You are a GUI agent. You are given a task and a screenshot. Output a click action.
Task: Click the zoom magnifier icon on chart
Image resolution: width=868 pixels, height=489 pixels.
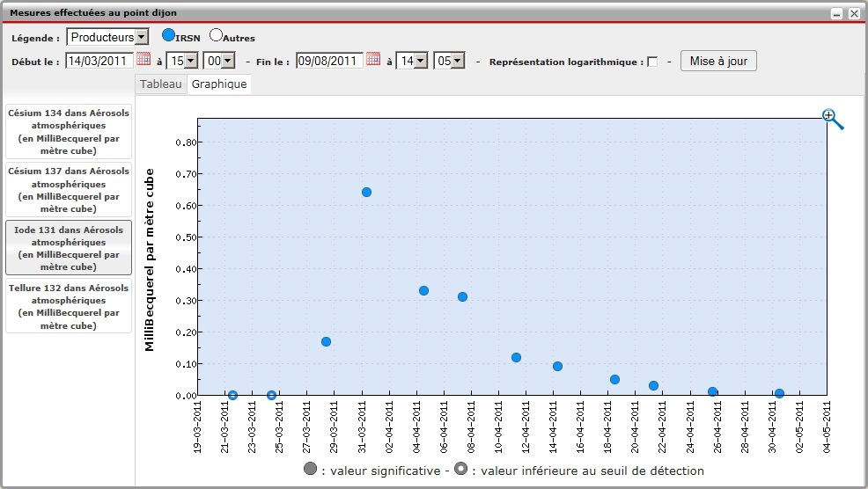click(833, 119)
